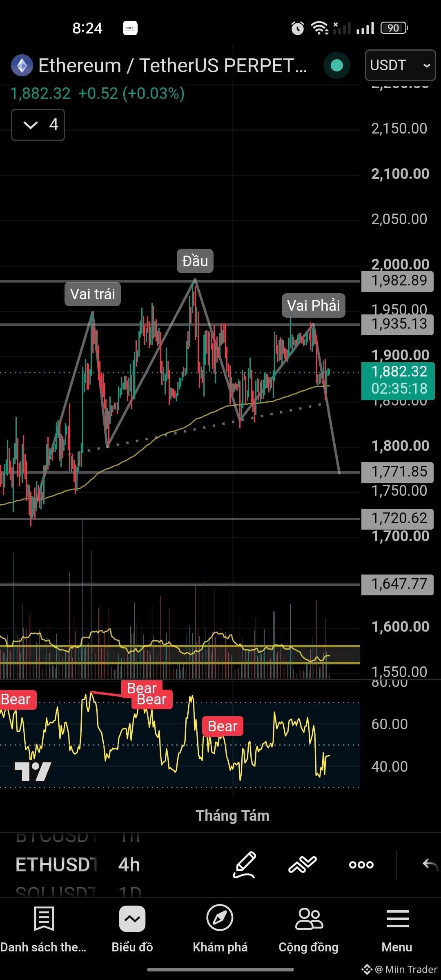441x980 pixels.
Task: Select the Vai Phải label
Action: pyautogui.click(x=314, y=305)
